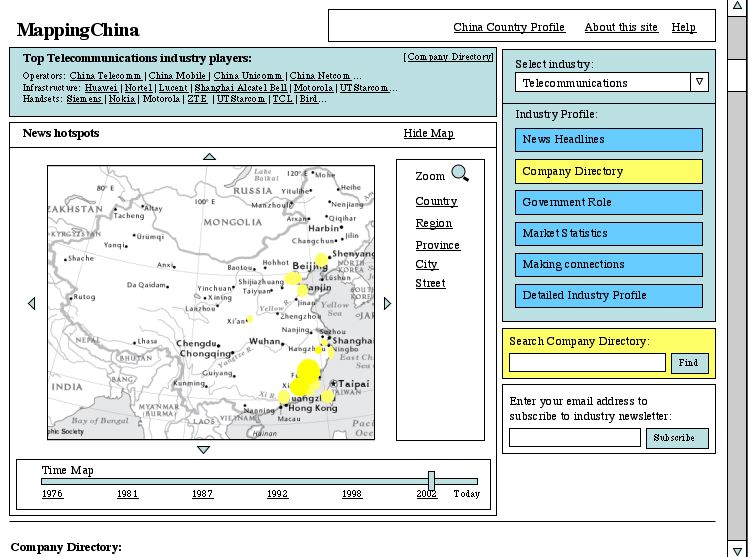This screenshot has height=557, width=748.
Task: Click Hide Map link
Action: (x=428, y=134)
